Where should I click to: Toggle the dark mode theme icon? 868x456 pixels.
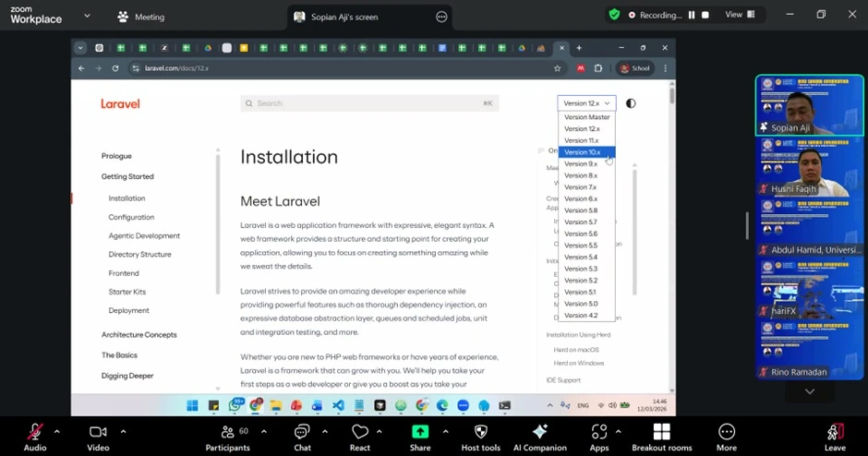click(631, 103)
